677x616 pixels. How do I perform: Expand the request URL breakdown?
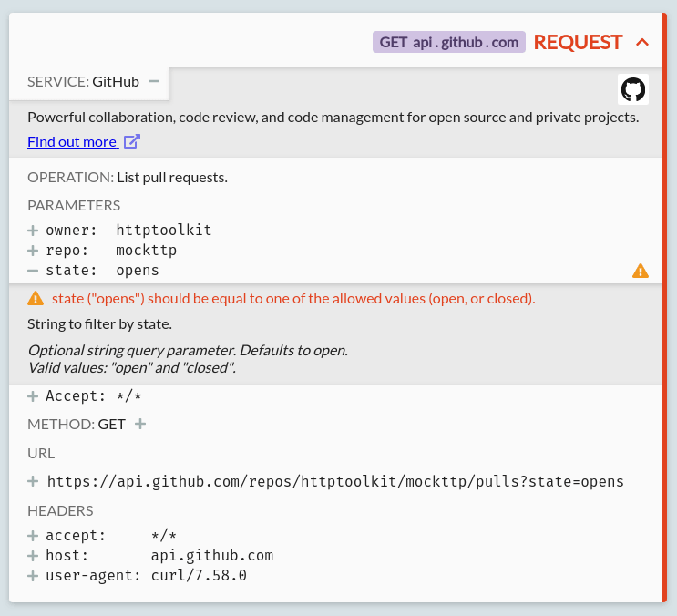tap(33, 481)
